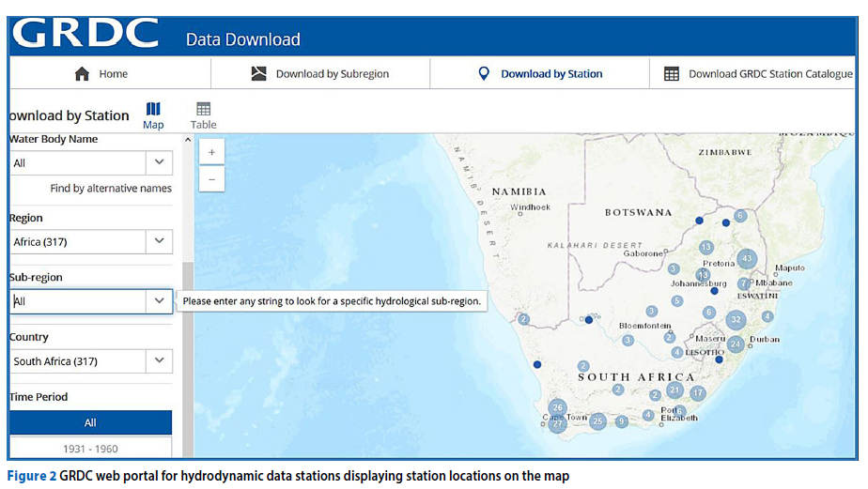This screenshot has width=868, height=489.
Task: Zoom in on the map
Action: point(212,152)
